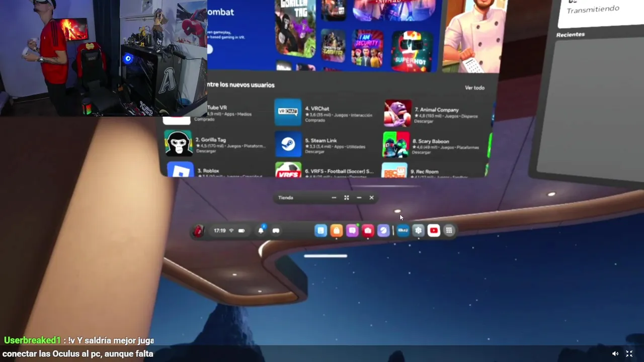Select the Gorilla Tag banner thumbnail
This screenshot has width=644, height=362.
pyautogui.click(x=295, y=28)
